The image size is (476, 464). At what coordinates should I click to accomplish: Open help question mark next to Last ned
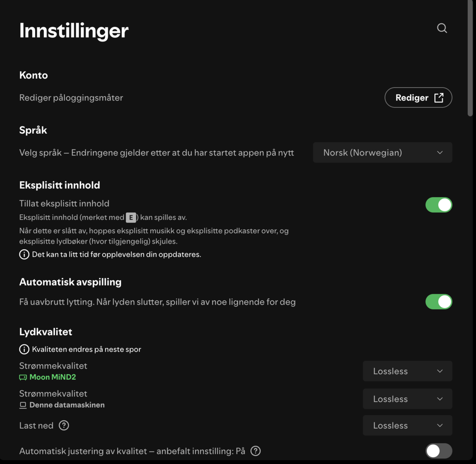coord(64,425)
